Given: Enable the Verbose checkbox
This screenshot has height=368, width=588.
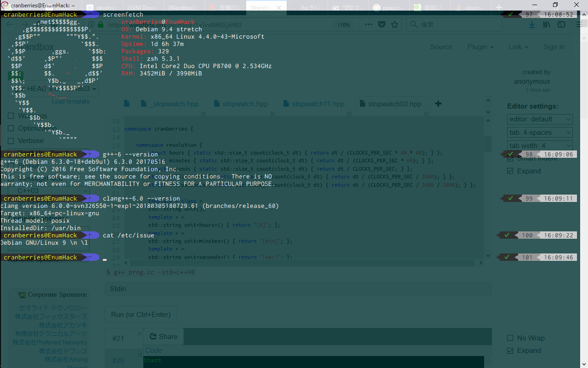Looking at the screenshot, I should 11,141.
